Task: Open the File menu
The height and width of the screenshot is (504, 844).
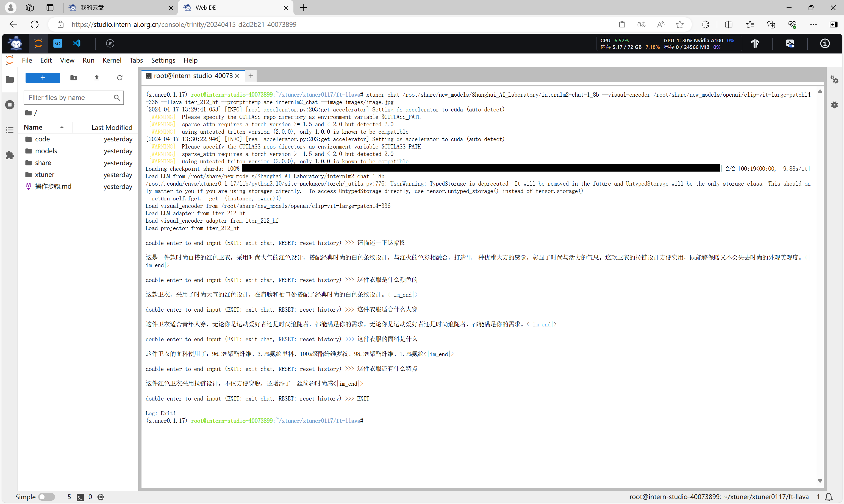Action: point(27,60)
